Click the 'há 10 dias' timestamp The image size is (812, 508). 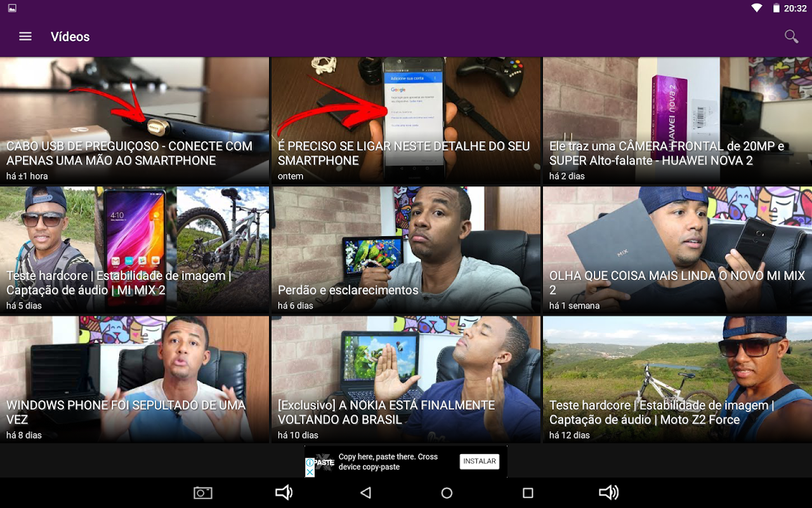coord(298,435)
